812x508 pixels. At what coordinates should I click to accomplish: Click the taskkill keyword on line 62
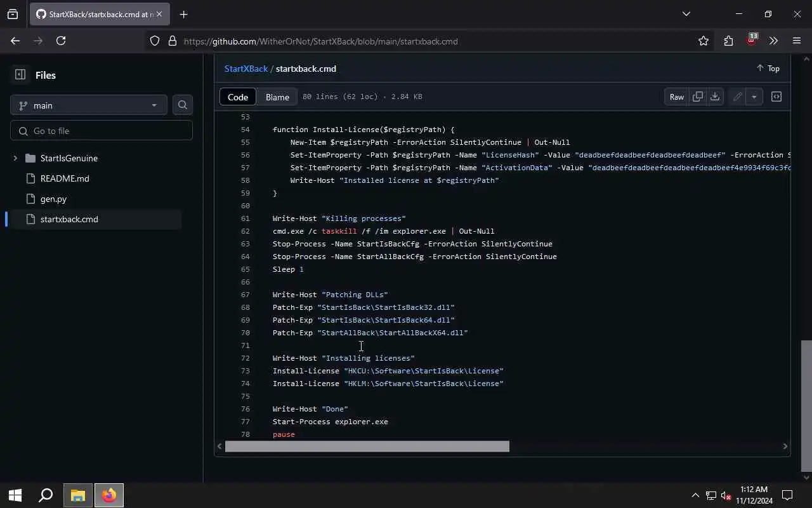339,231
